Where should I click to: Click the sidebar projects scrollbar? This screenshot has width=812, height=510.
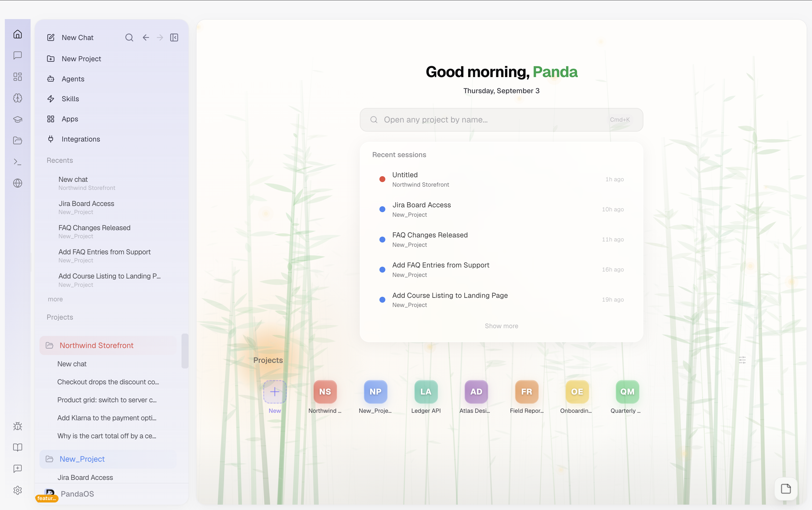185,351
